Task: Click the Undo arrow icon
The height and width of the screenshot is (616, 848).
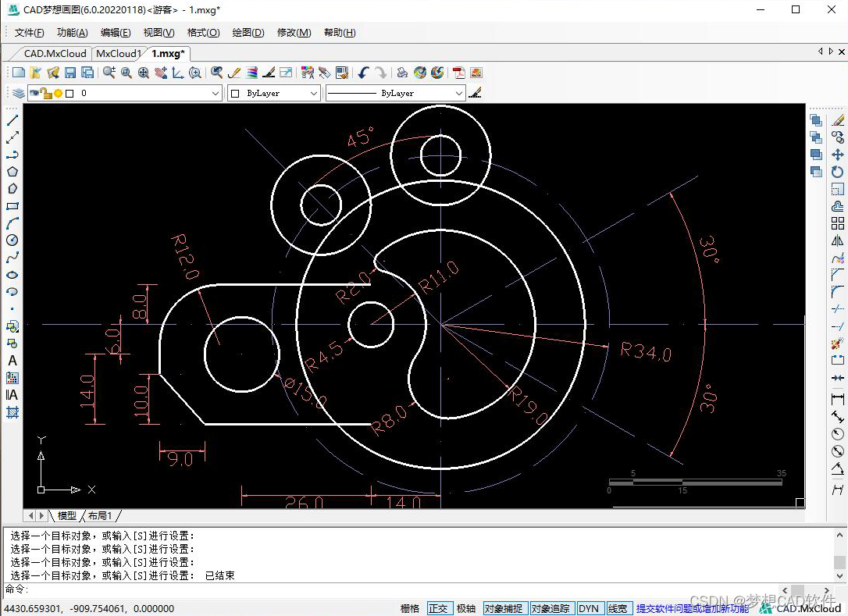Action: 363,73
